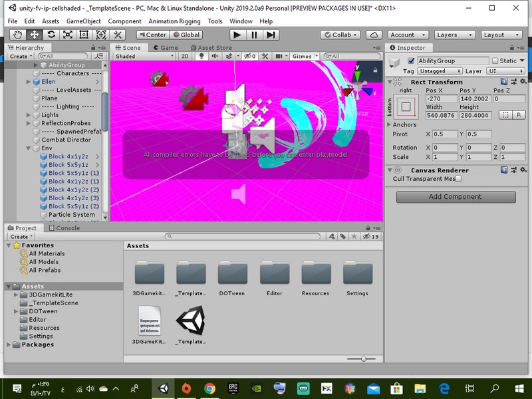
Task: Enable the Static checkbox
Action: pyautogui.click(x=495, y=61)
